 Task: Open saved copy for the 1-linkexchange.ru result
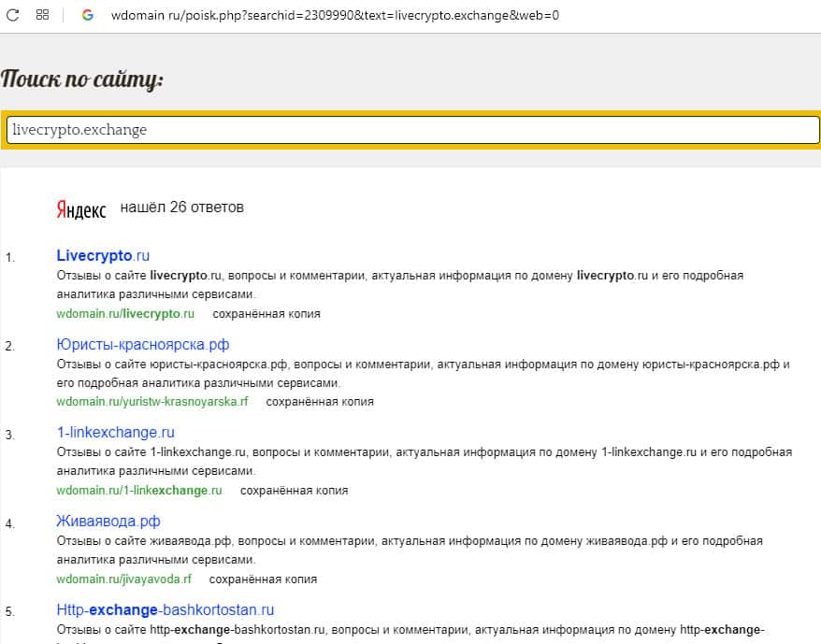coord(295,491)
